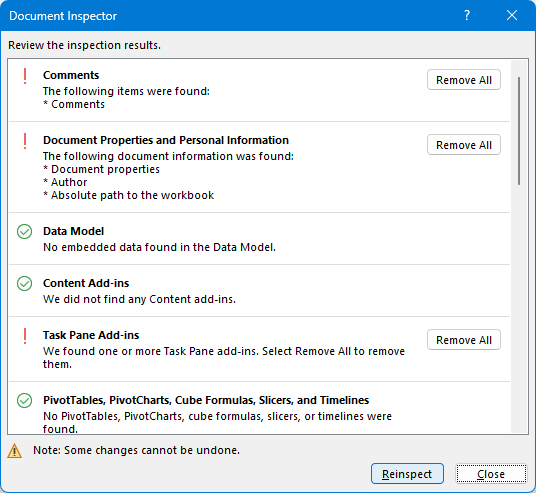Click 'No PivotTables, PivotCharts, cube formulas' description
The width and height of the screenshot is (536, 493).
(217, 423)
